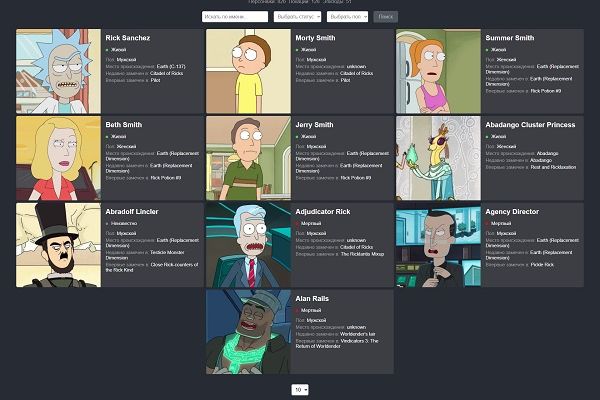Open the status filter dropdown
The width and height of the screenshot is (600, 400).
point(297,17)
